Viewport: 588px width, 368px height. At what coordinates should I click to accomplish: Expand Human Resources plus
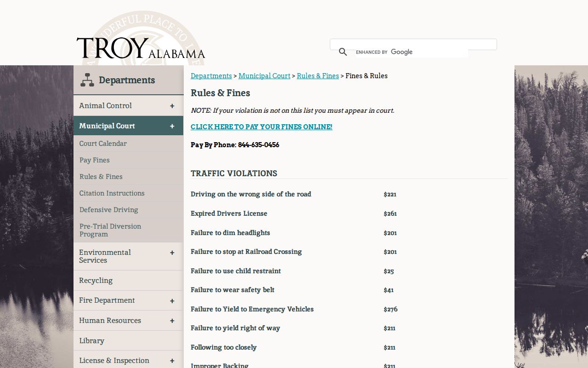172,321
